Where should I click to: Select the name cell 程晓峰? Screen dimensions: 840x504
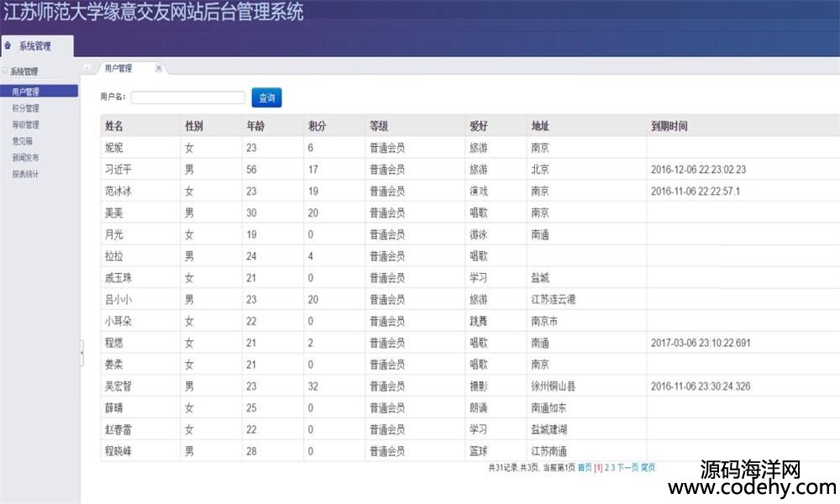pos(118,452)
